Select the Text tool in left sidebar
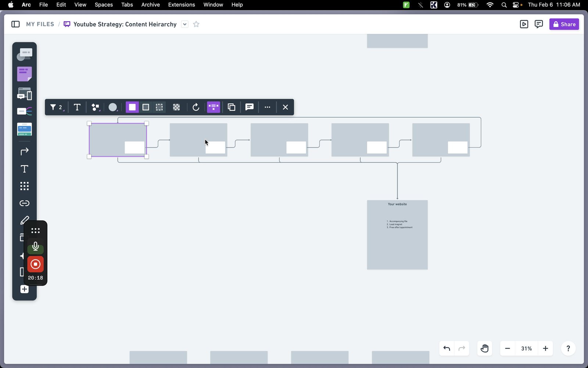 (x=24, y=169)
